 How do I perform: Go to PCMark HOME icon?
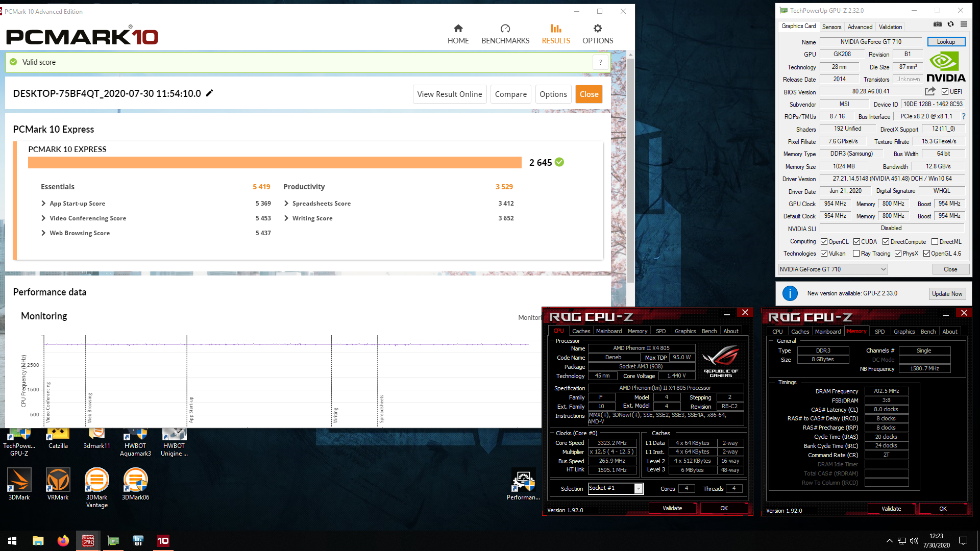click(x=458, y=29)
